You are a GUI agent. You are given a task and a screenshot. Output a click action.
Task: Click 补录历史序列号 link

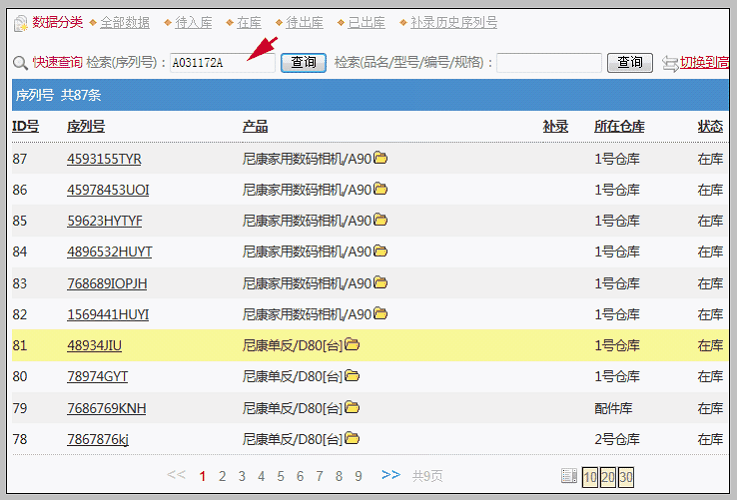point(453,22)
